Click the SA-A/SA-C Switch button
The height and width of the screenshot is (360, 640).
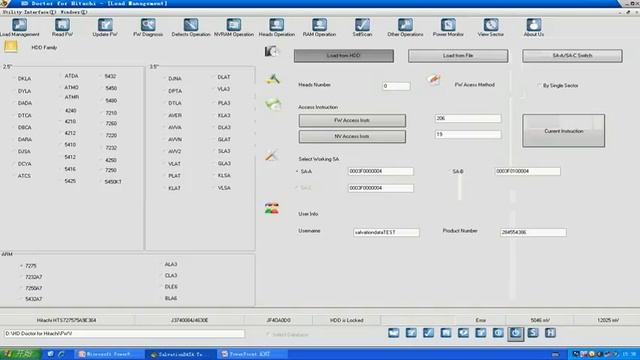pos(572,56)
